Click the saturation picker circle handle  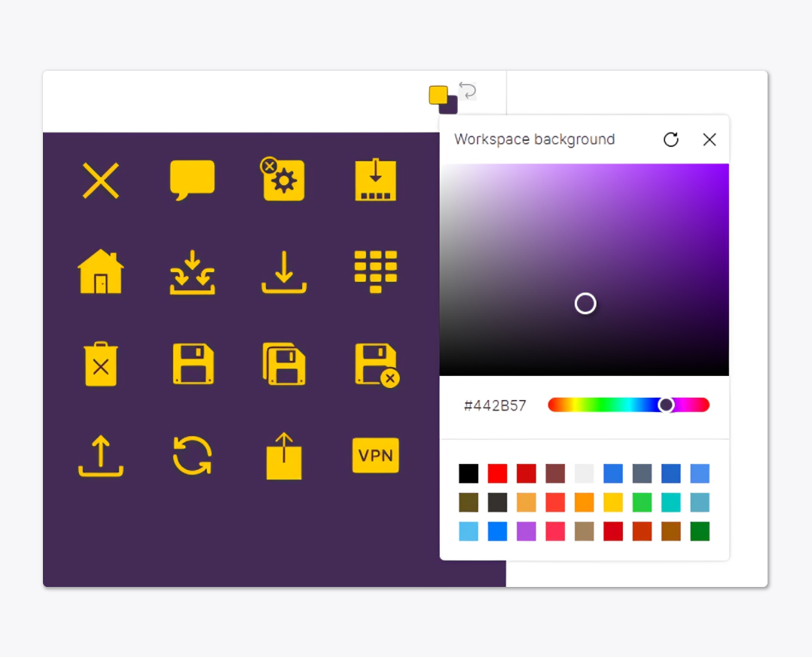click(585, 303)
